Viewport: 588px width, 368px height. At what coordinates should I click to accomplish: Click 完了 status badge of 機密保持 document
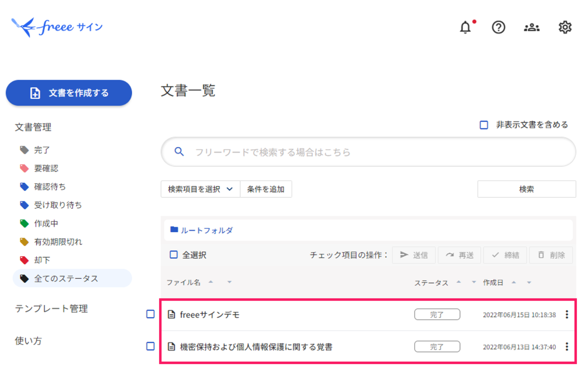[x=437, y=346]
